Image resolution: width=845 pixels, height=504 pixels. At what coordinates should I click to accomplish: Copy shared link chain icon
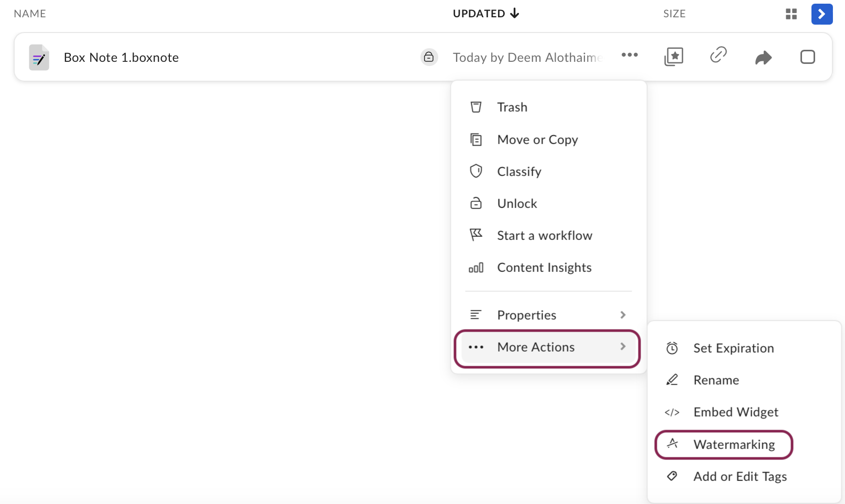click(718, 55)
